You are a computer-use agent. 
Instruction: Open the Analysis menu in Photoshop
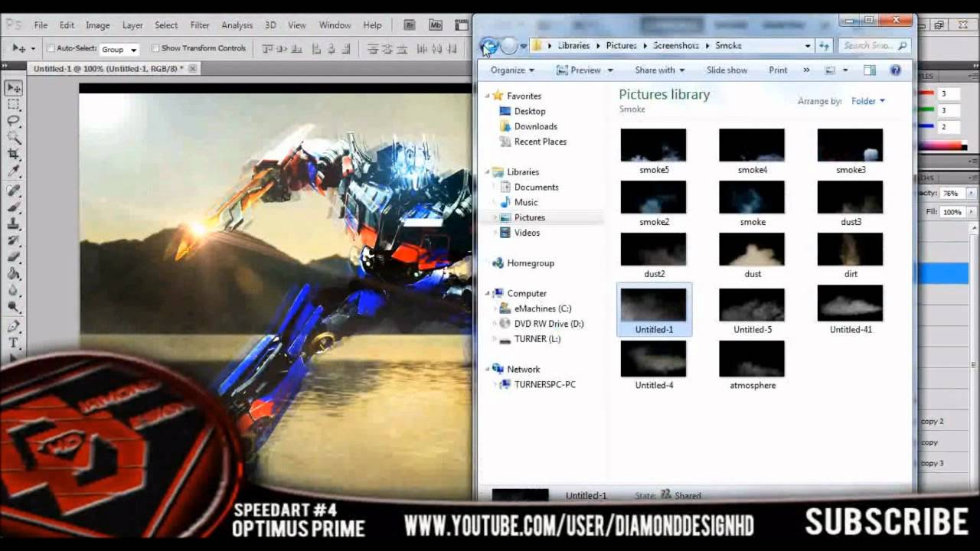[x=237, y=25]
